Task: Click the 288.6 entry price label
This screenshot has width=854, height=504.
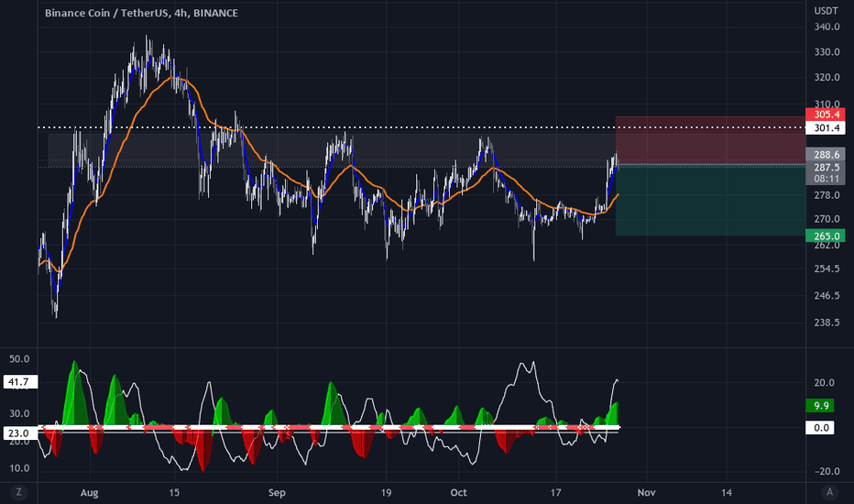Action: [826, 155]
